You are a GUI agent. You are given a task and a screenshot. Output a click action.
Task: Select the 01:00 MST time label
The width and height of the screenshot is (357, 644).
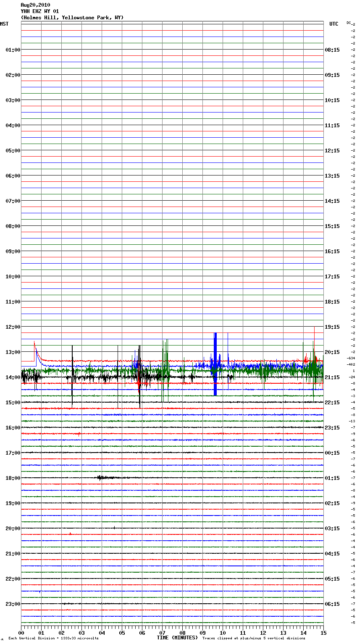[13, 50]
